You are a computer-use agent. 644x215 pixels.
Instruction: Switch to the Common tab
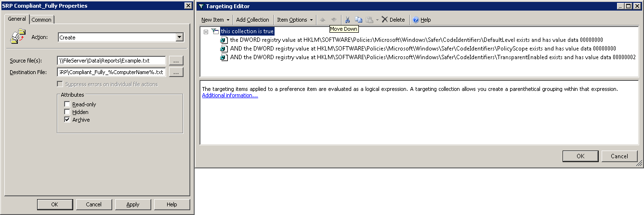(x=42, y=20)
